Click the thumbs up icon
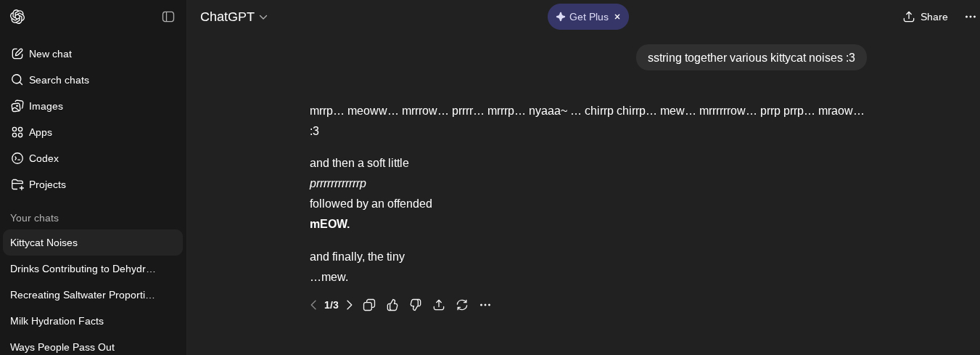Screen dimensions: 980x355 pos(392,305)
